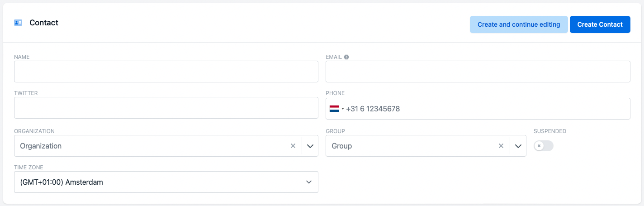Clear the Organization selection with X icon
Image resolution: width=644 pixels, height=206 pixels.
293,146
